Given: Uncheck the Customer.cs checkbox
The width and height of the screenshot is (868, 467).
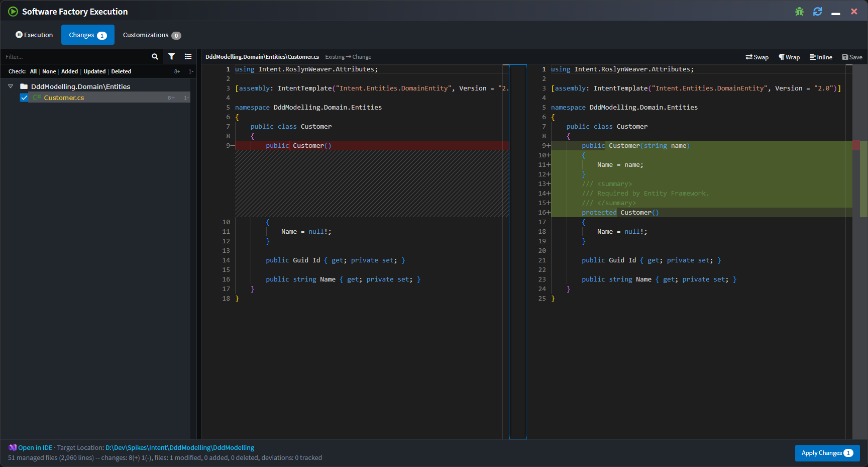Looking at the screenshot, I should (x=24, y=98).
